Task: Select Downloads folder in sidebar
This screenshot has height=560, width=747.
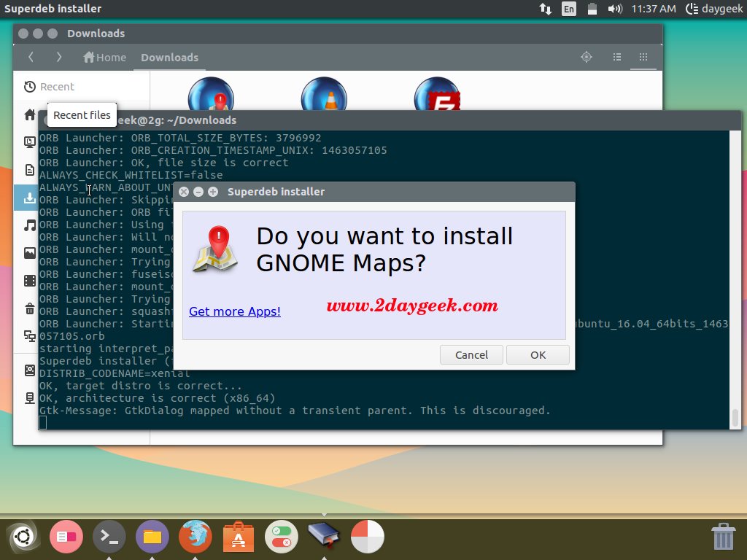Action: tap(26, 198)
